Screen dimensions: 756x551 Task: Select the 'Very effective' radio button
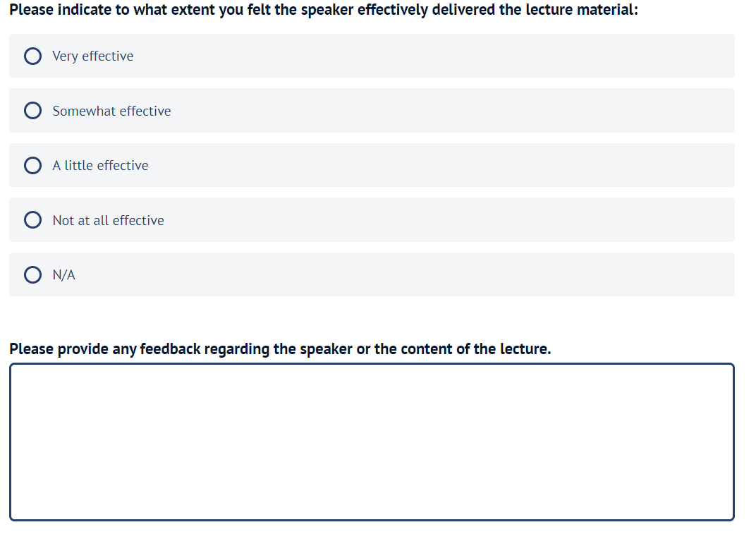pos(32,56)
